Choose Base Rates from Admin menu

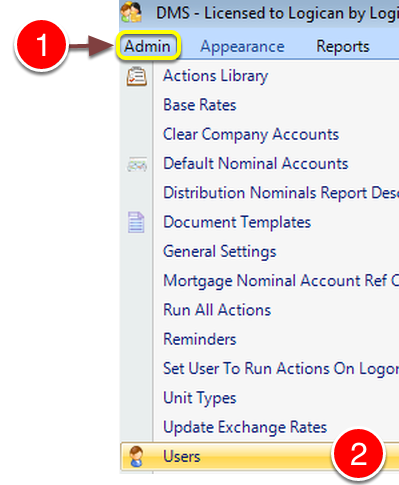tap(200, 105)
